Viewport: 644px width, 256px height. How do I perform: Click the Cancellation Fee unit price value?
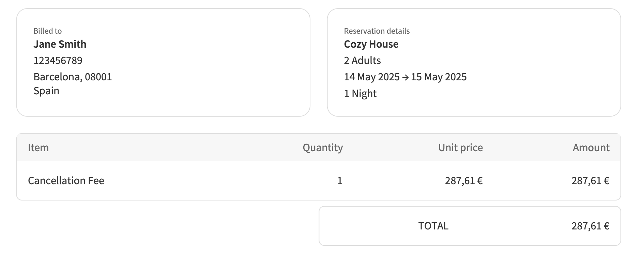[x=464, y=181]
